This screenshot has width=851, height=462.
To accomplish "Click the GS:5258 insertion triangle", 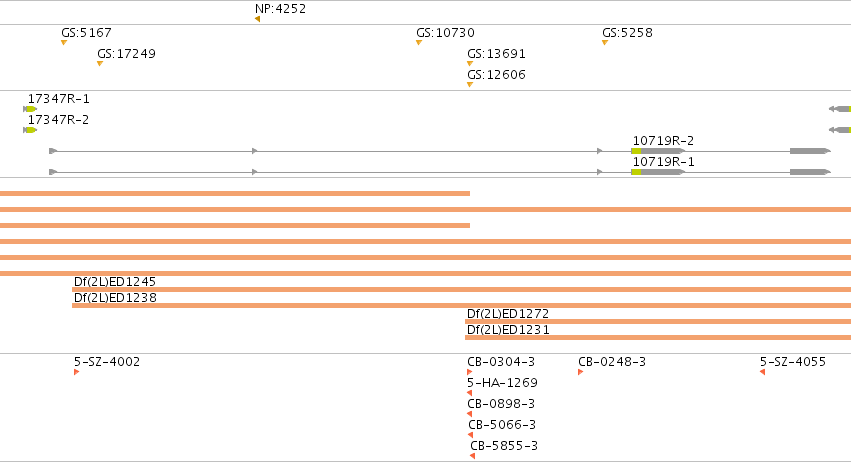I will (605, 43).
